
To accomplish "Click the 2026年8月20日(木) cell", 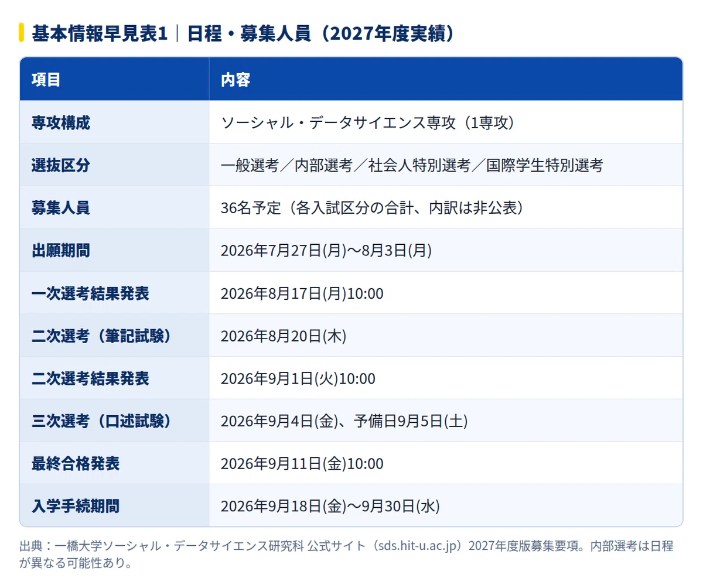I will tap(446, 336).
